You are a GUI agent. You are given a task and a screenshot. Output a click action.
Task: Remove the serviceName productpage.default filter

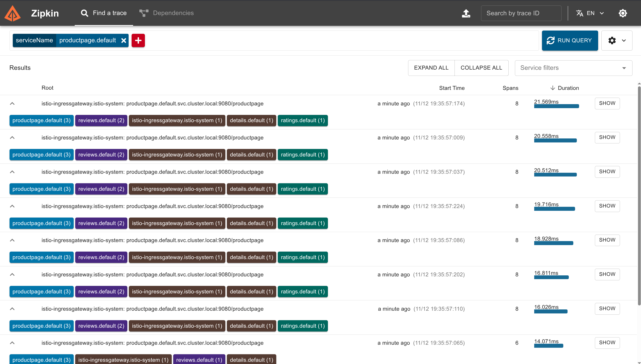[124, 41]
